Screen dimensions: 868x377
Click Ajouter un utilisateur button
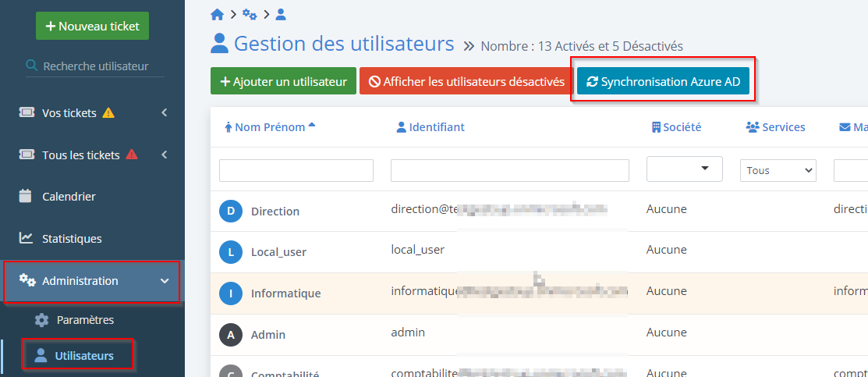283,81
